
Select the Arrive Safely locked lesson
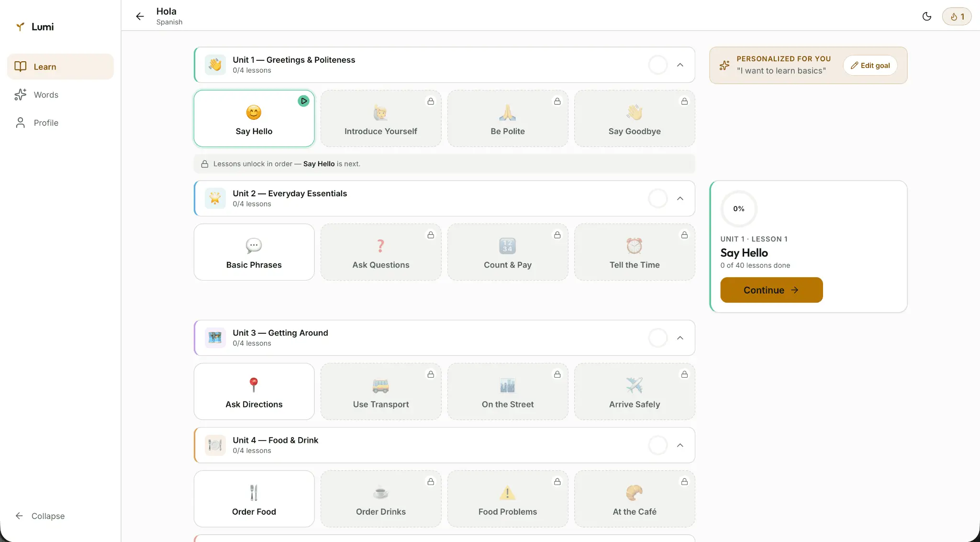pyautogui.click(x=635, y=391)
